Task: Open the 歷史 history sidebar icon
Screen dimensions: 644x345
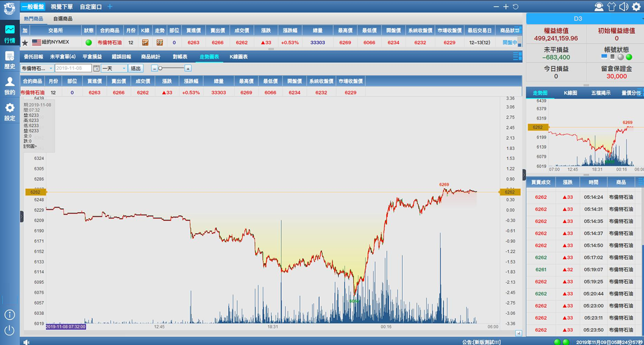Action: pos(10,60)
